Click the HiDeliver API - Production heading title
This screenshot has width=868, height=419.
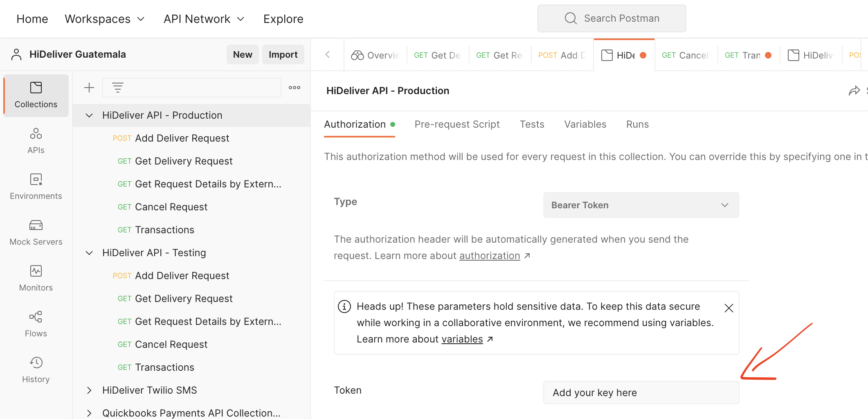(388, 91)
